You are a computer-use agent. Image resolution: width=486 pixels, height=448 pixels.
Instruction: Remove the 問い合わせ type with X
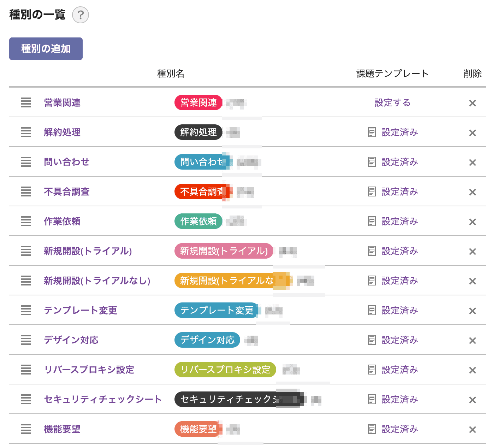point(473,163)
